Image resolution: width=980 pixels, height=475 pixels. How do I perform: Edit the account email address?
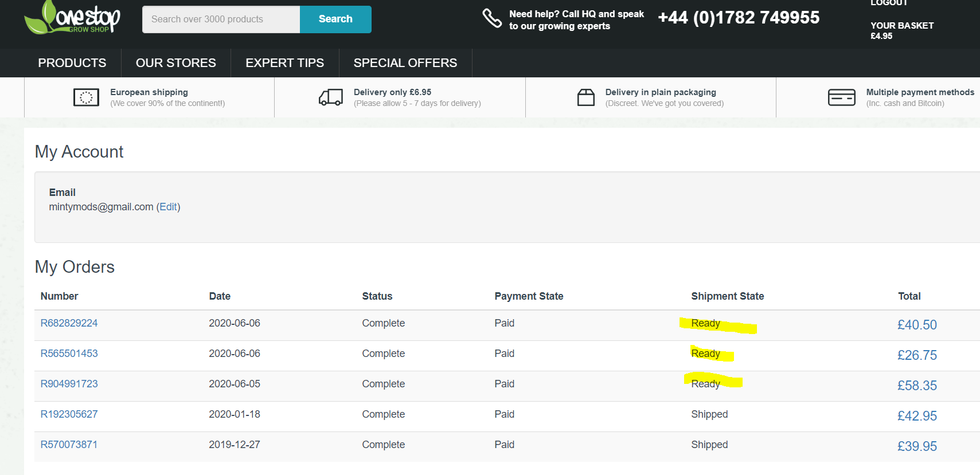pyautogui.click(x=168, y=207)
